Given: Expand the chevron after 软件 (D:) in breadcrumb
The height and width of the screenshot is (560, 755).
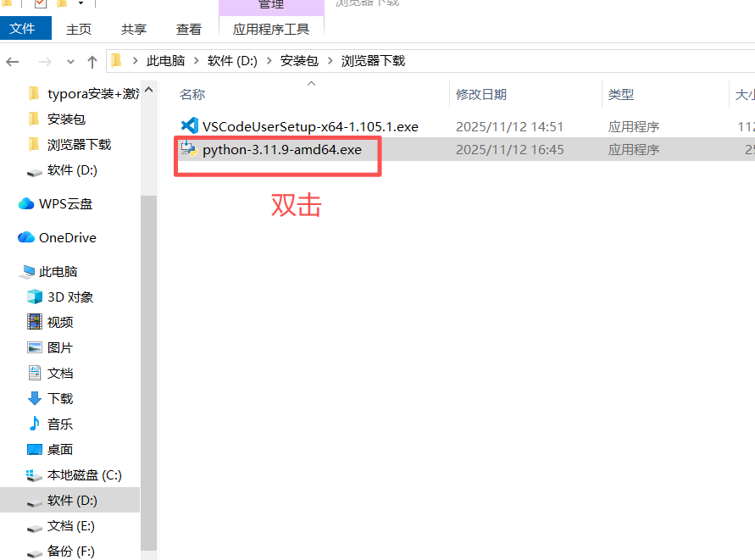Looking at the screenshot, I should [269, 61].
